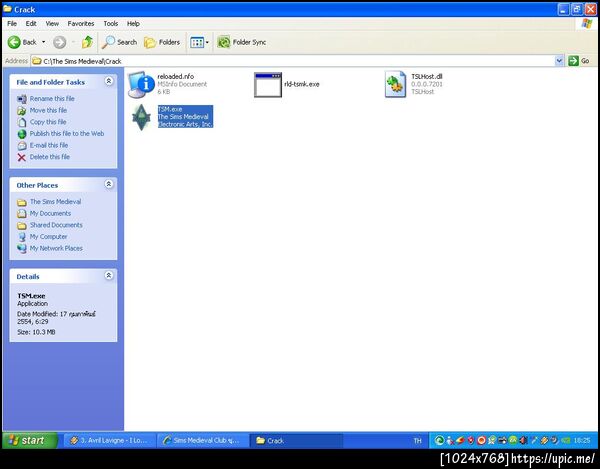
Task: Click the system tray clock
Action: pos(582,441)
